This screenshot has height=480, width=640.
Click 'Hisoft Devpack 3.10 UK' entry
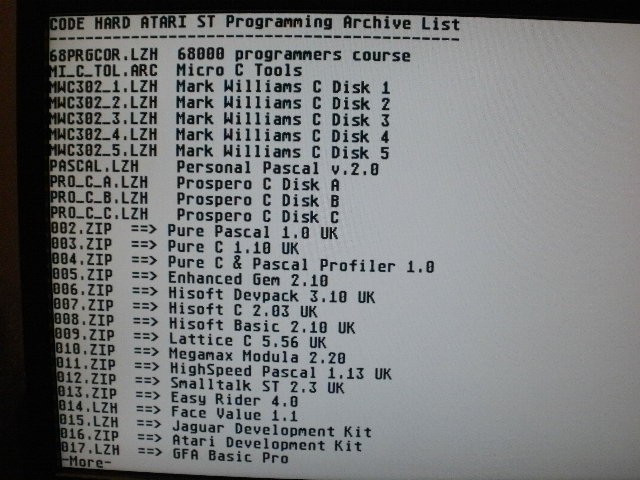pyautogui.click(x=272, y=295)
